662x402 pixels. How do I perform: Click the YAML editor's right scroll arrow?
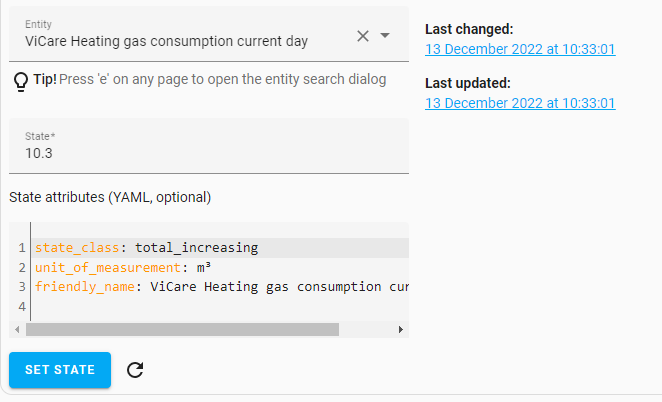pyautogui.click(x=400, y=329)
